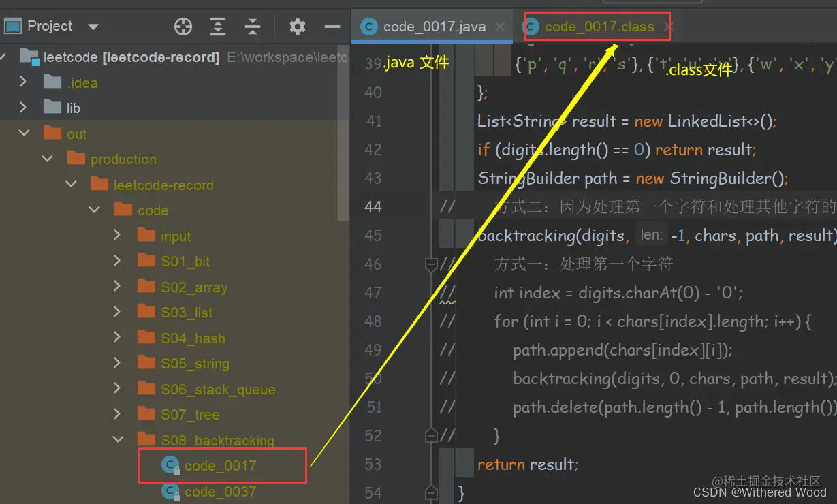Click line number 41 in gutter
This screenshot has height=504, width=837.
(x=373, y=121)
